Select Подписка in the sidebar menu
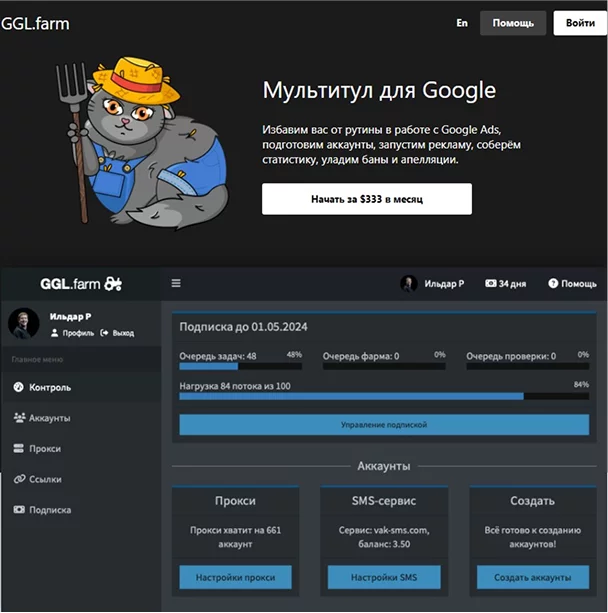 coord(50,510)
